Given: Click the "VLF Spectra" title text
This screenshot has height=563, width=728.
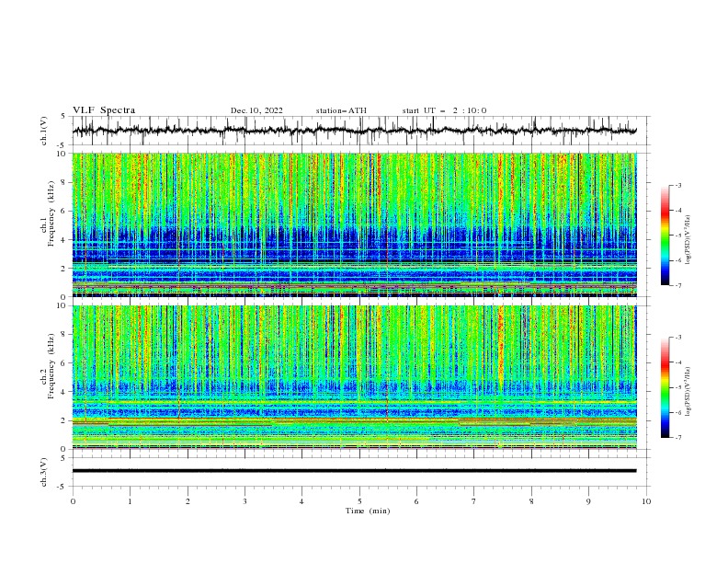Looking at the screenshot, I should pyautogui.click(x=104, y=110).
